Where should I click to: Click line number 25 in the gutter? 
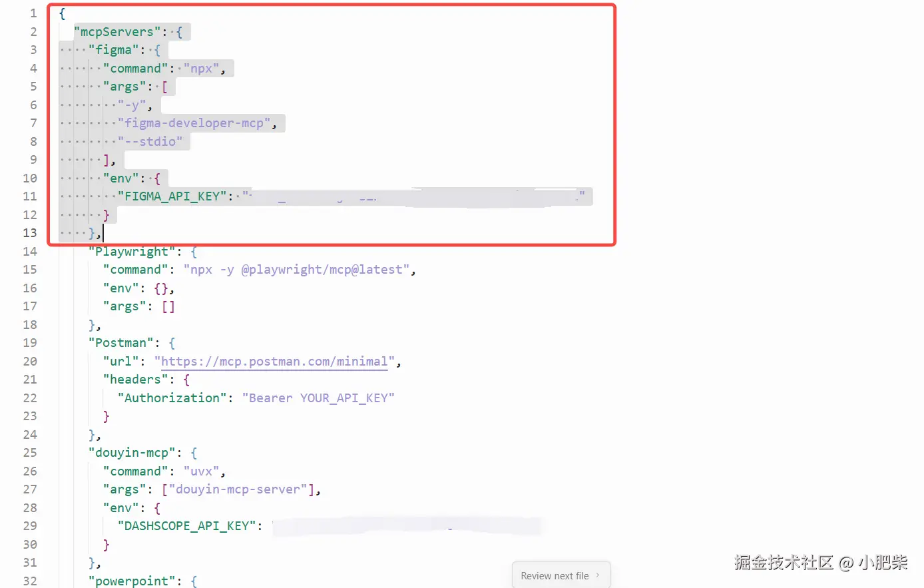[30, 453]
